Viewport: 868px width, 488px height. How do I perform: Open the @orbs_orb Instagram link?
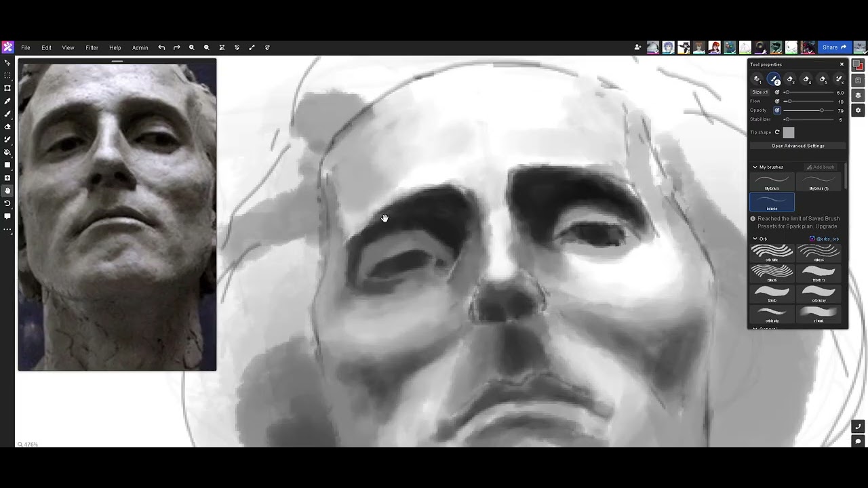coord(824,239)
